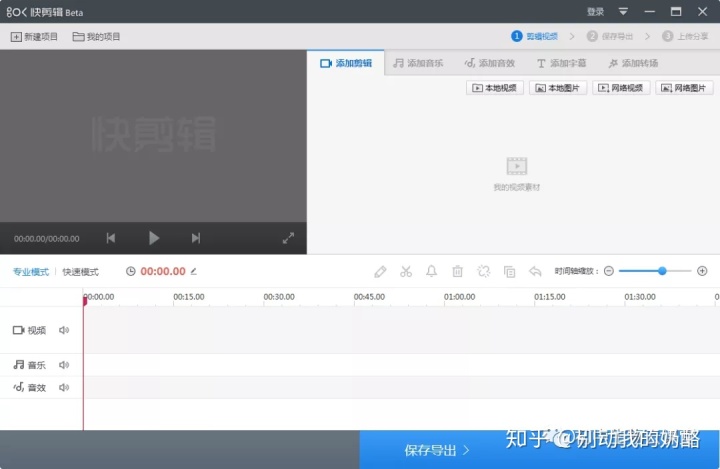Click 登录 to log in

tap(595, 12)
